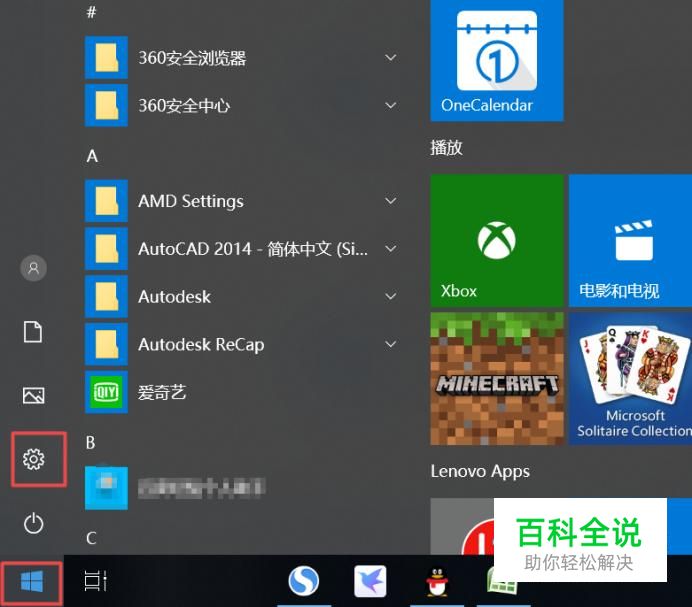Click the C letter section header
692x607 pixels.
pyautogui.click(x=91, y=538)
